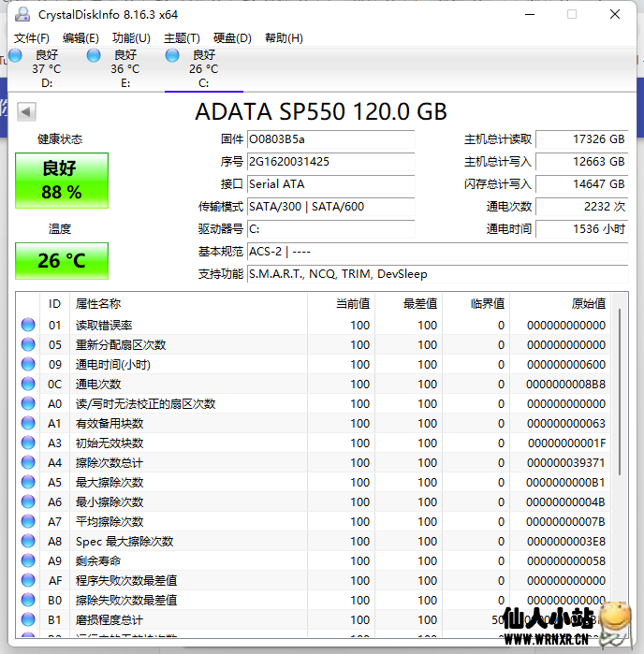Click the ADATA SP550 120.0 GB title
The width and height of the screenshot is (644, 654).
click(x=321, y=111)
